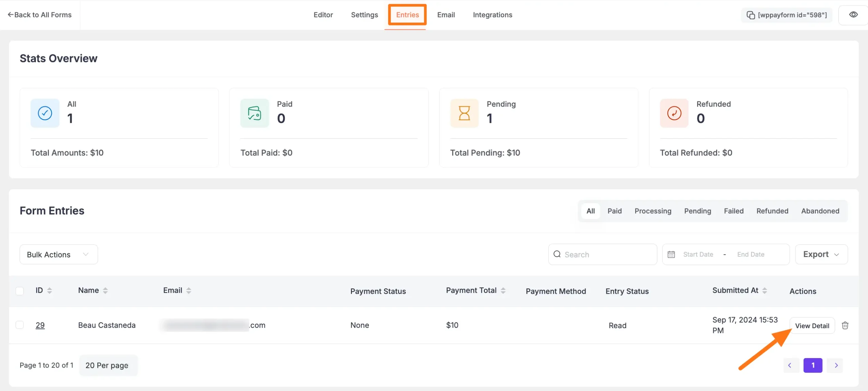The height and width of the screenshot is (391, 868).
Task: Open View Detail for entry
Action: tap(812, 326)
